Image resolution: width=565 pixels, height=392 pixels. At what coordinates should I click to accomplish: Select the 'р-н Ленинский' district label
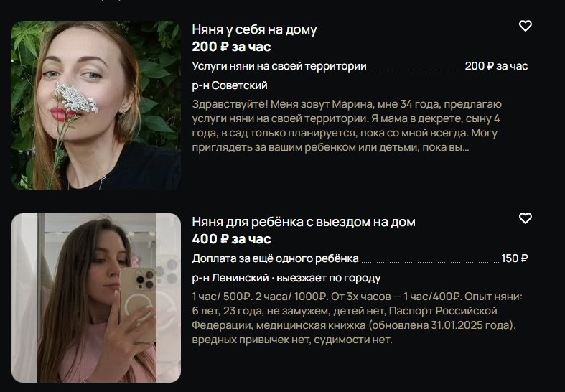230,278
